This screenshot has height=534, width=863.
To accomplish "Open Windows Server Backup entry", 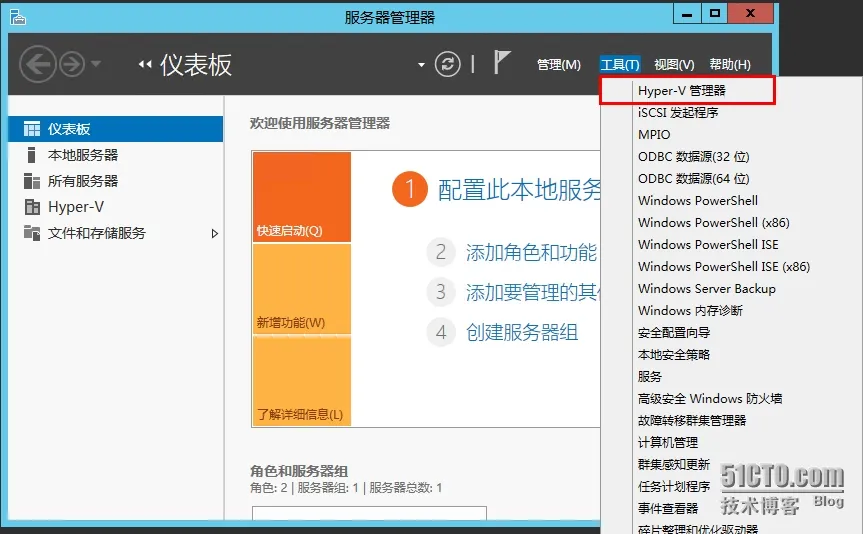I will [x=707, y=288].
